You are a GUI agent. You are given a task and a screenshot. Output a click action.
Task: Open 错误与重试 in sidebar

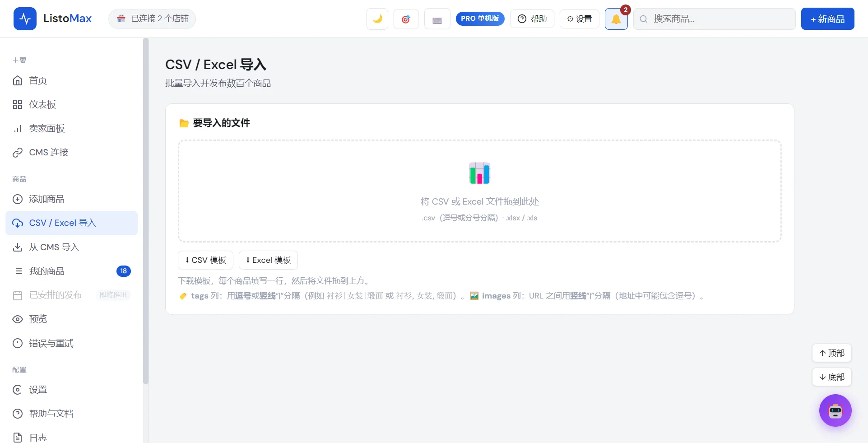[71, 343]
